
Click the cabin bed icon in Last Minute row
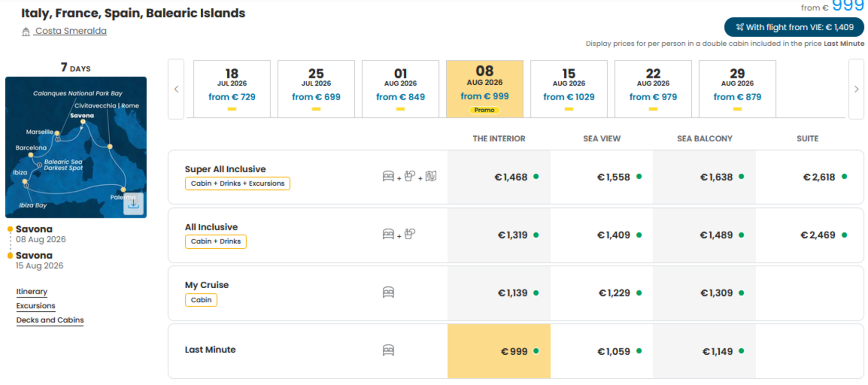(389, 350)
